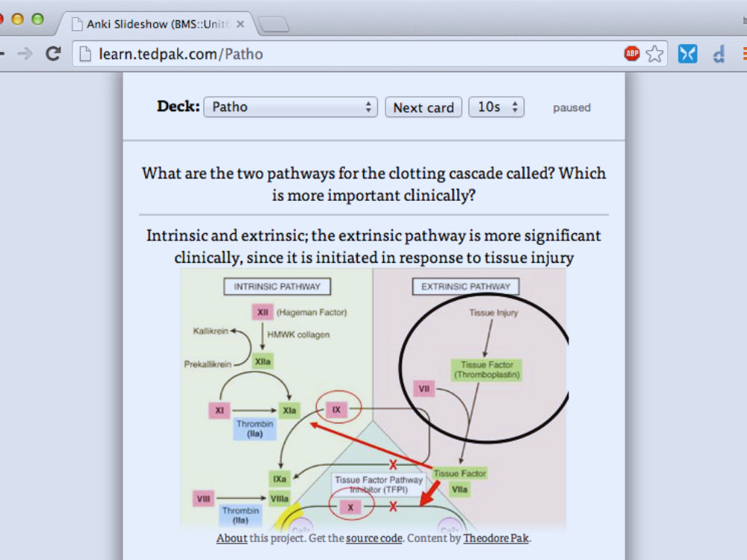Click the clotting cascade diagram image
The width and height of the screenshot is (747, 560).
tap(374, 399)
